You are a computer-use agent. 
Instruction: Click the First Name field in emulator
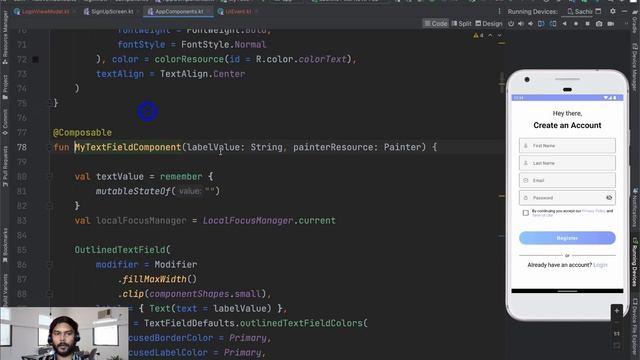tap(567, 146)
